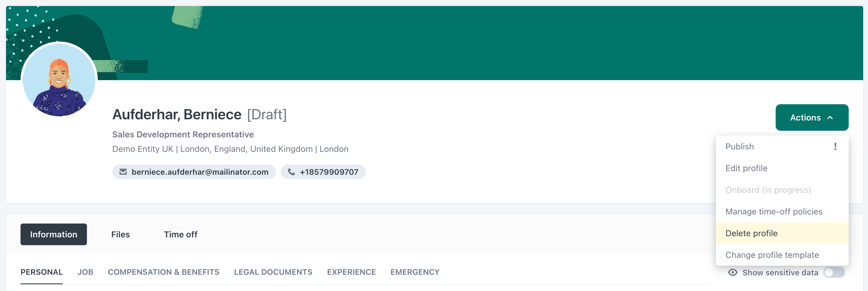Viewport: 868px width, 291px height.
Task: Click the Onboard (in progress) menu entry
Action: tap(768, 190)
